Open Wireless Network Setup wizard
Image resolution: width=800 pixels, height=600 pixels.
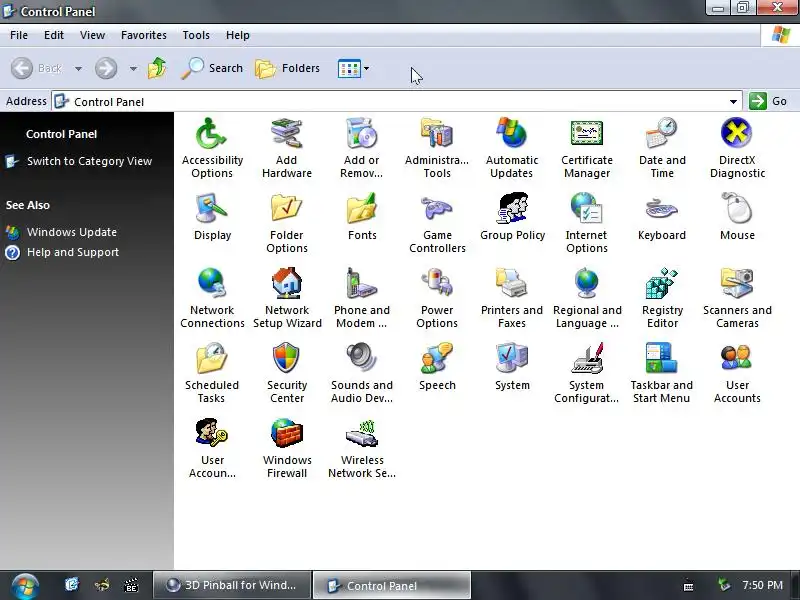coord(362,448)
